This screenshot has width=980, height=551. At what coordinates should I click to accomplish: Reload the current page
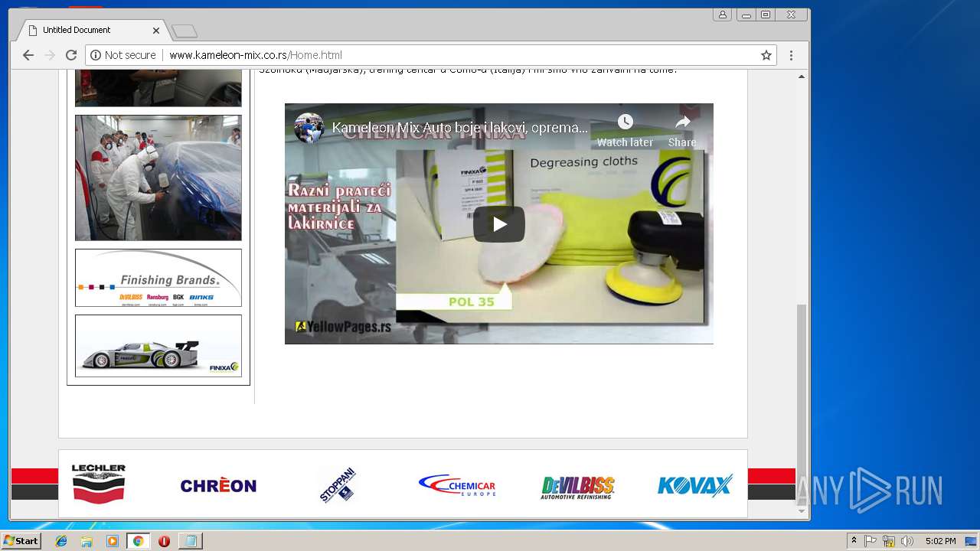point(71,55)
